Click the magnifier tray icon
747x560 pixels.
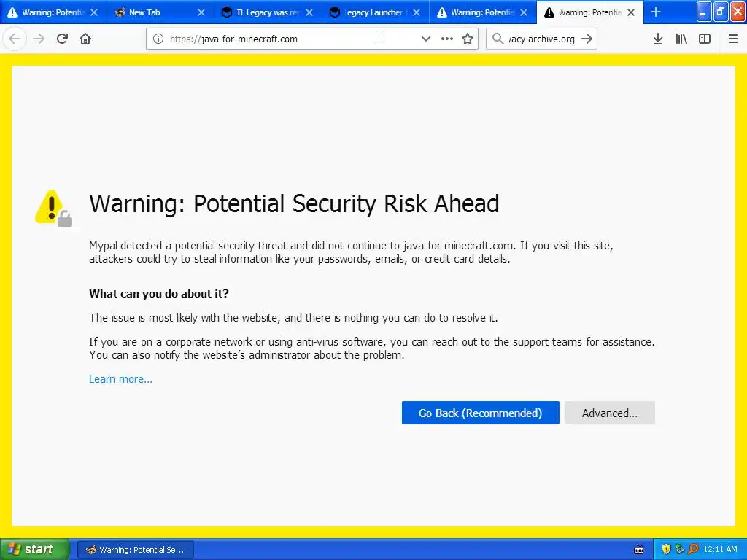[x=693, y=550]
